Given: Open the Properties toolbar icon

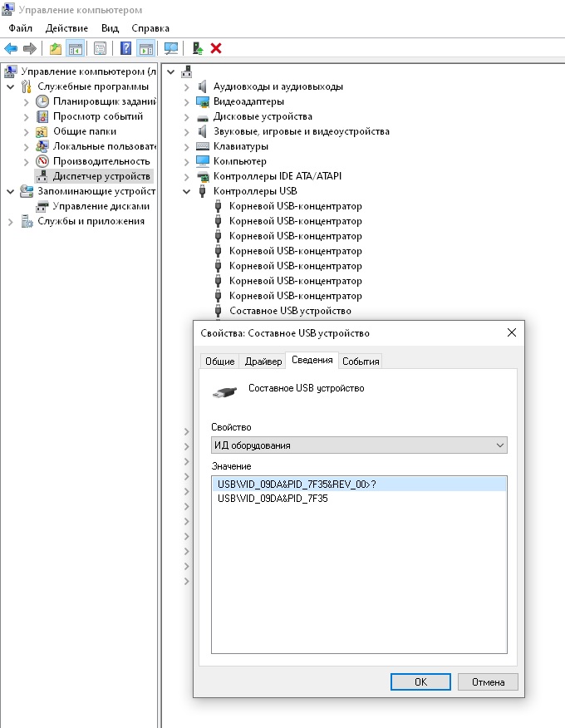Looking at the screenshot, I should 100,48.
